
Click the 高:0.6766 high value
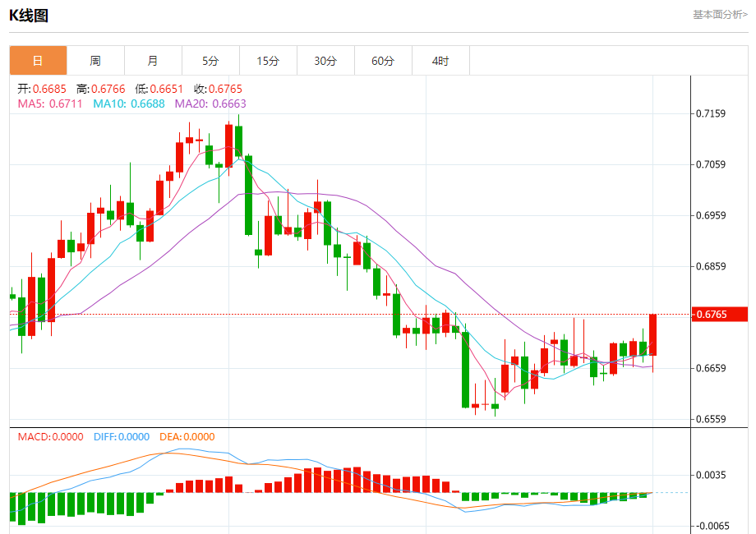[101, 89]
